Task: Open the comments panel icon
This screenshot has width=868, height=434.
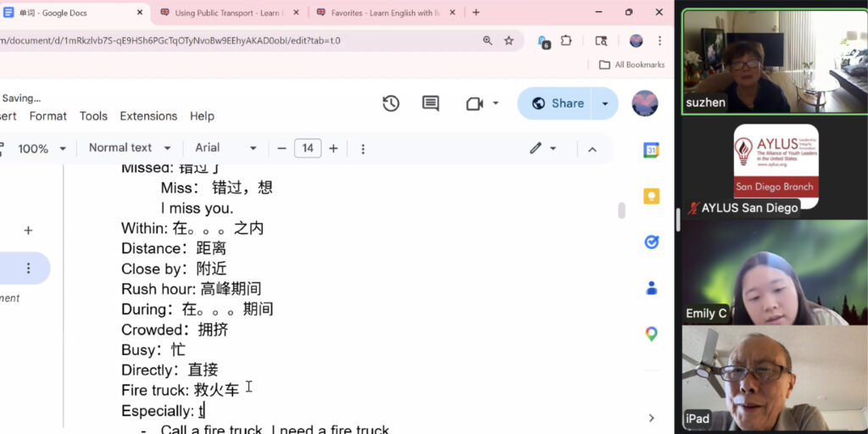Action: tap(431, 103)
